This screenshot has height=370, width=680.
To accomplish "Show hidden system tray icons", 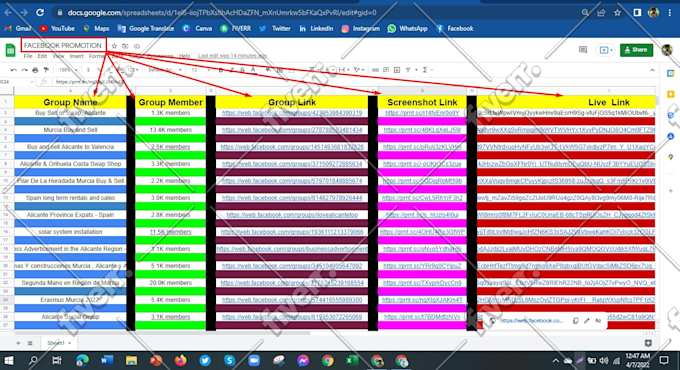I will point(556,360).
